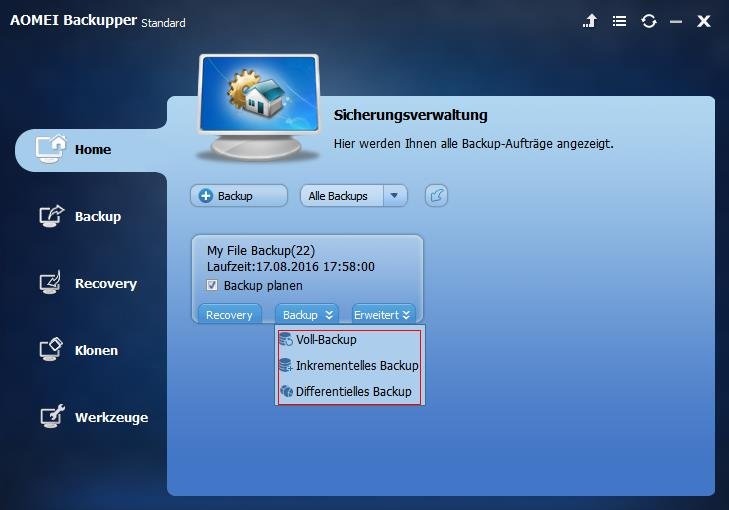Click the plus Backup button to create backup
Screen dimensions: 729x510
click(239, 196)
